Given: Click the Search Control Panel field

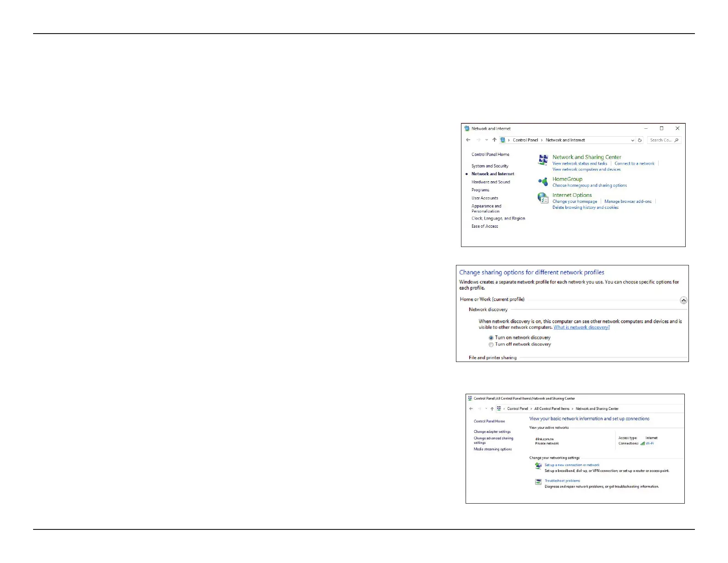Looking at the screenshot, I should click(664, 140).
